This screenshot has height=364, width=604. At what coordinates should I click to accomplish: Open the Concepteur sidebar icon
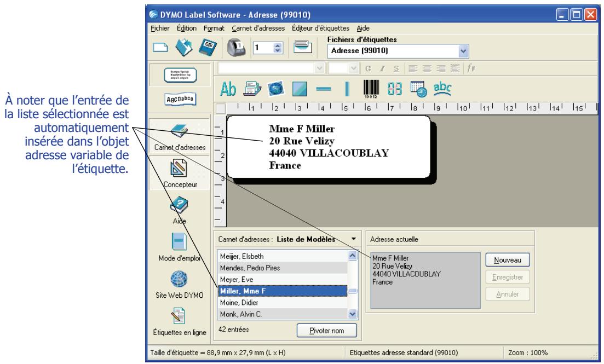(x=180, y=174)
